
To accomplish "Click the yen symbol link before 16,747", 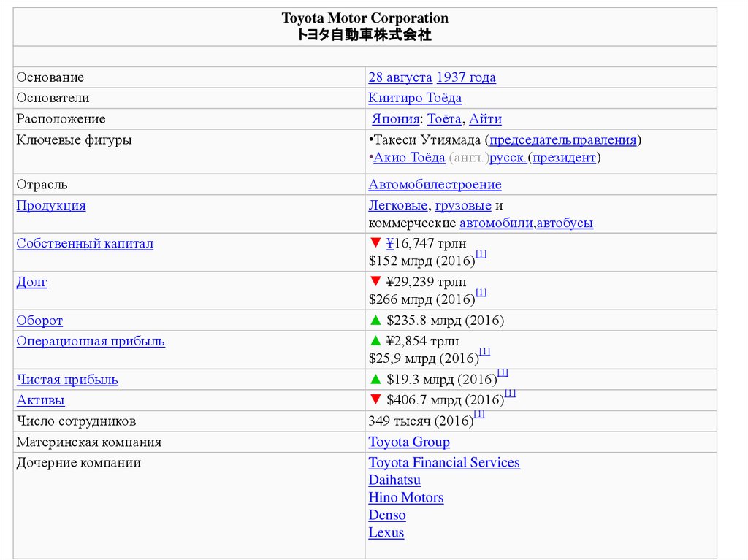I will coord(390,244).
